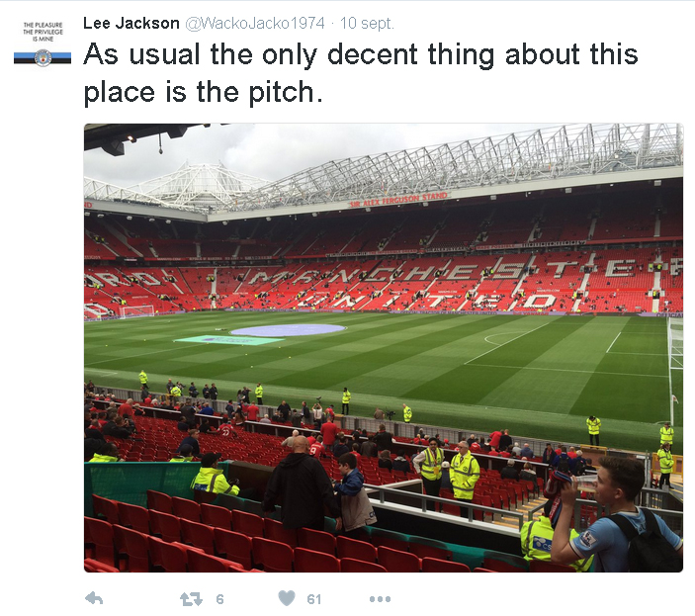695x616 pixels.
Task: View the retweet count of 6
Action: tap(219, 598)
